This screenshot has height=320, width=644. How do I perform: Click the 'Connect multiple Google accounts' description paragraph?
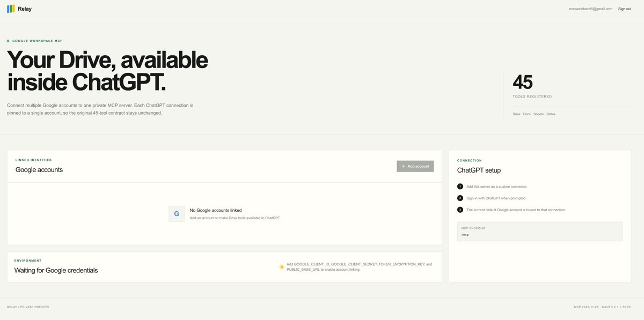(x=100, y=109)
